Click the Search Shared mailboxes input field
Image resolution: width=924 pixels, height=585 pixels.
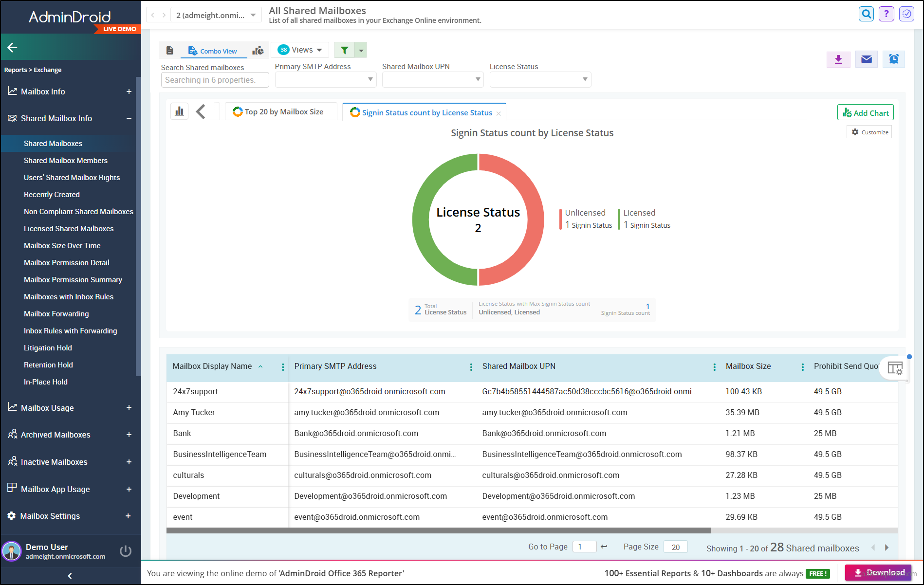click(215, 80)
